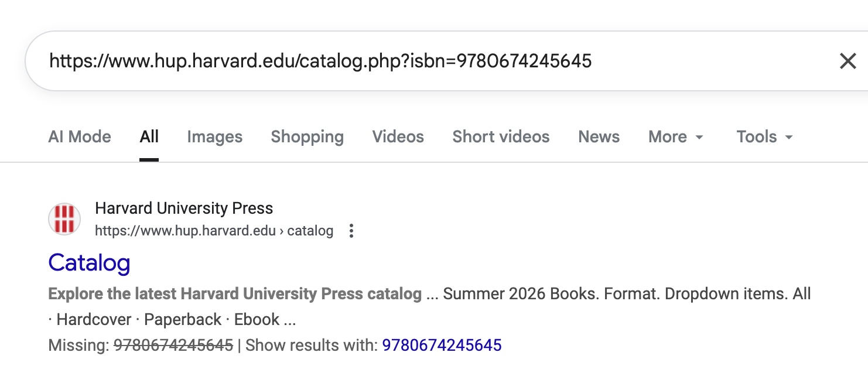Viewport: 868px width, 383px height.
Task: Show Short videos results
Action: tap(501, 137)
